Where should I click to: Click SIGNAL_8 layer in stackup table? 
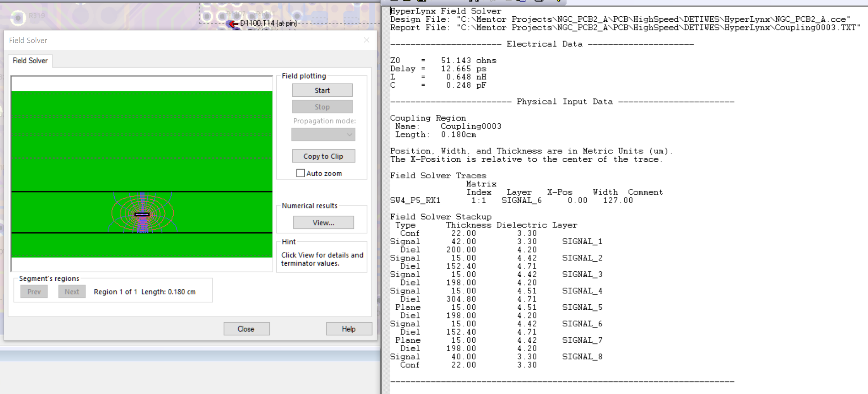click(x=582, y=357)
